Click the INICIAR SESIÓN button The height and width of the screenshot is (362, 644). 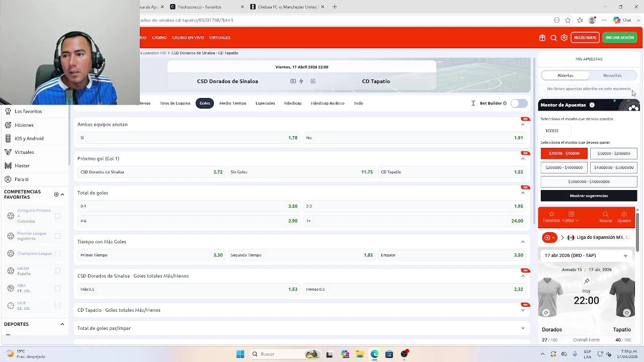pyautogui.click(x=620, y=38)
